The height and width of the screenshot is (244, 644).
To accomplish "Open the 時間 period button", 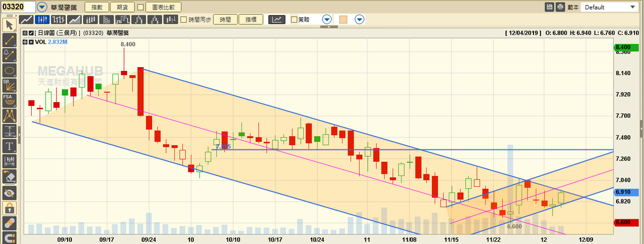I will (x=225, y=19).
